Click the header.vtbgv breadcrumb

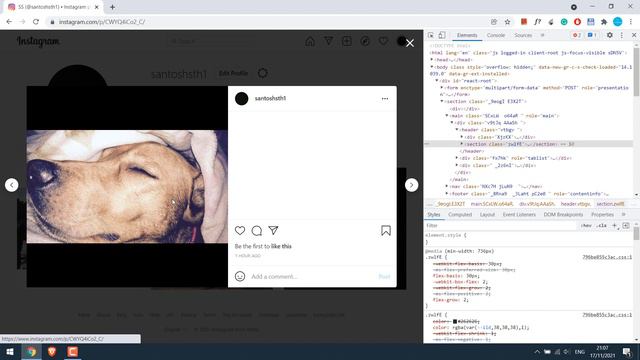(x=576, y=204)
